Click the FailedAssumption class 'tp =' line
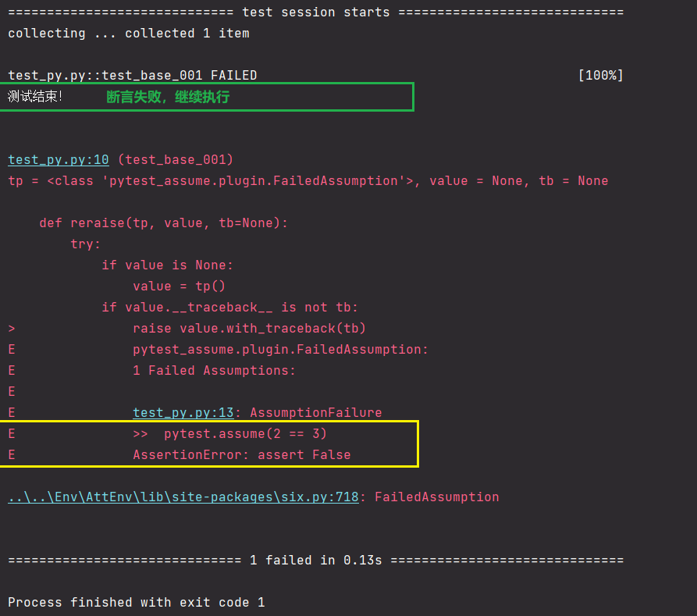The height and width of the screenshot is (616, 697). tap(308, 181)
